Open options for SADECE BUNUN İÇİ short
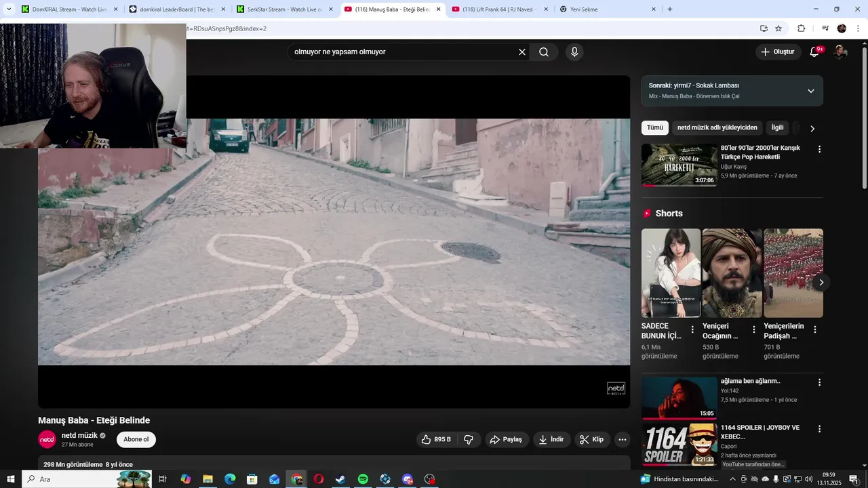Image resolution: width=868 pixels, height=488 pixels. (x=692, y=329)
